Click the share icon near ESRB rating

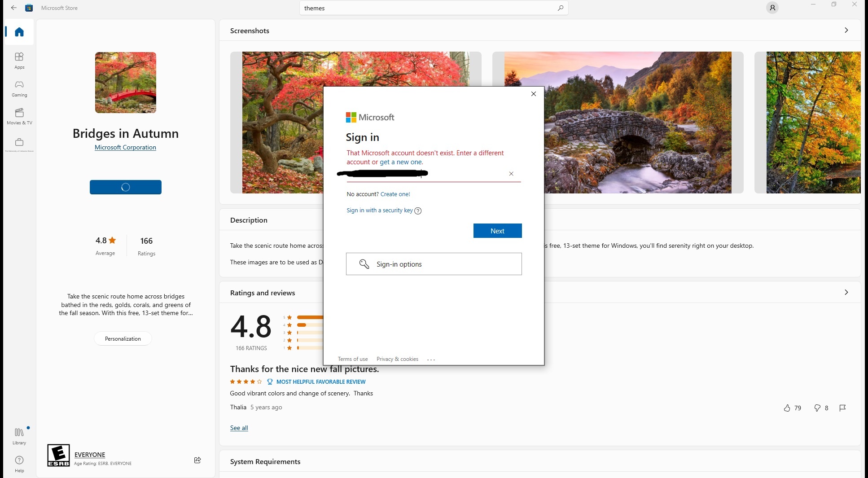197,460
